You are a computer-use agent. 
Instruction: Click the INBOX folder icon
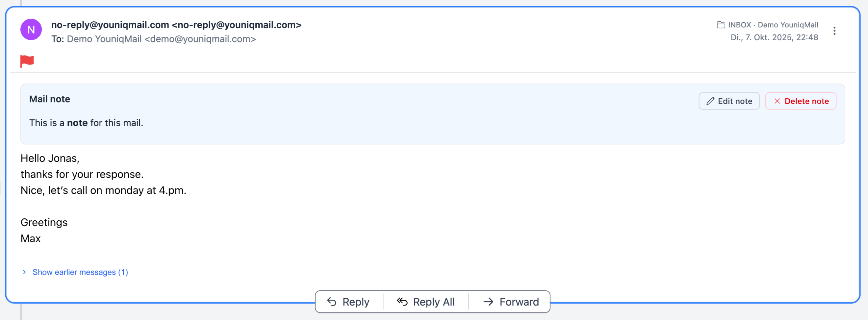(721, 25)
